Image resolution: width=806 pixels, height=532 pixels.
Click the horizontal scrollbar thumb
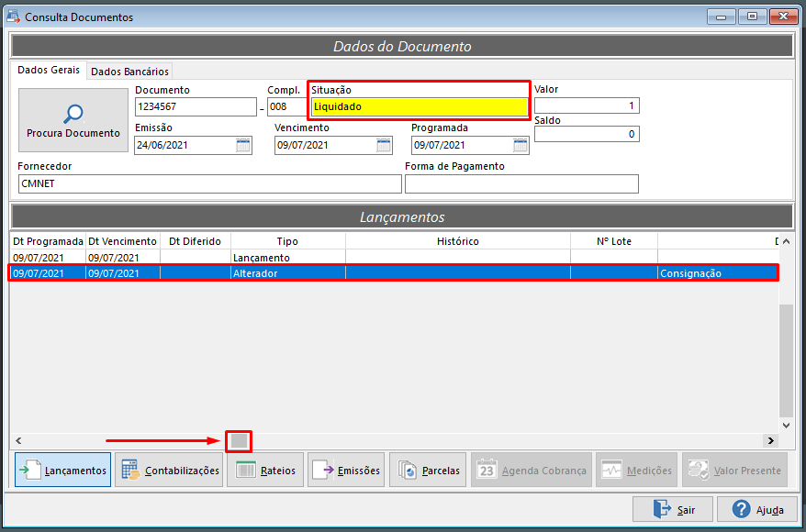239,440
